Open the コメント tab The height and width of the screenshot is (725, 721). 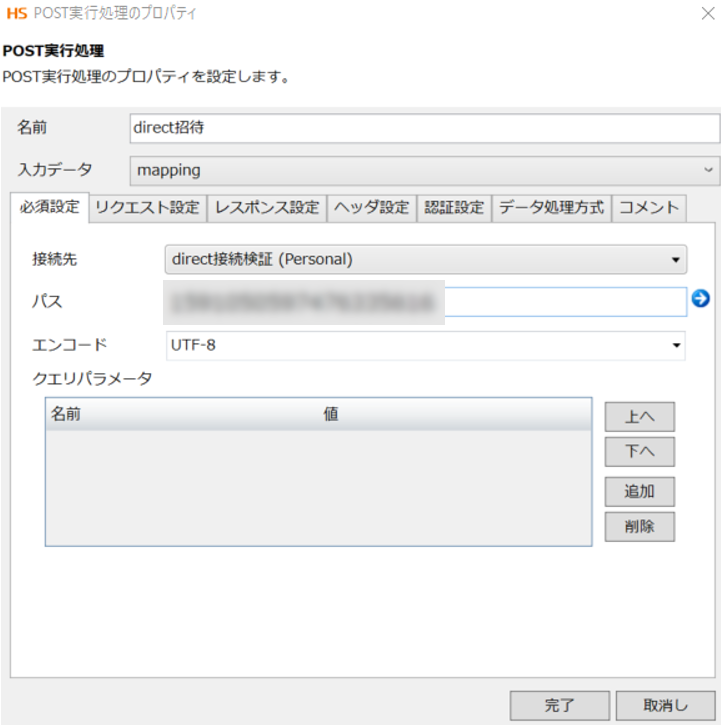648,208
